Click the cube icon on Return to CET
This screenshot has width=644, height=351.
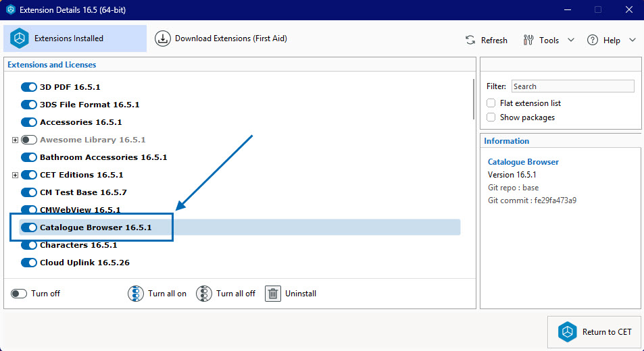[567, 331]
